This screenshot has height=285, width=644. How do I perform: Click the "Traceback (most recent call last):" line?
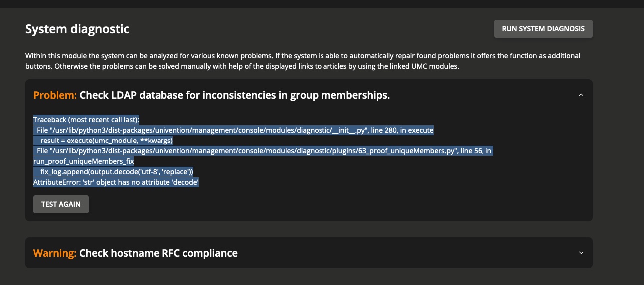coord(86,120)
